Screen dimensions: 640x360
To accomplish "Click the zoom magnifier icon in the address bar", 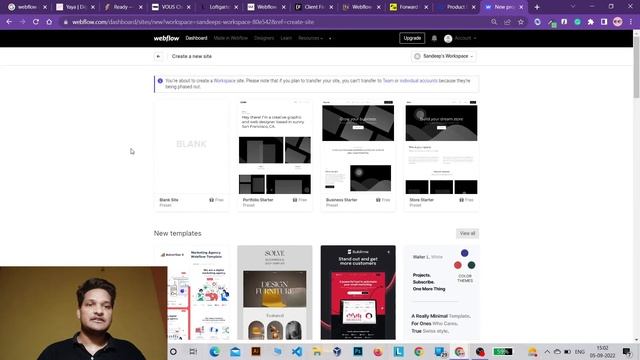I will 494,22.
